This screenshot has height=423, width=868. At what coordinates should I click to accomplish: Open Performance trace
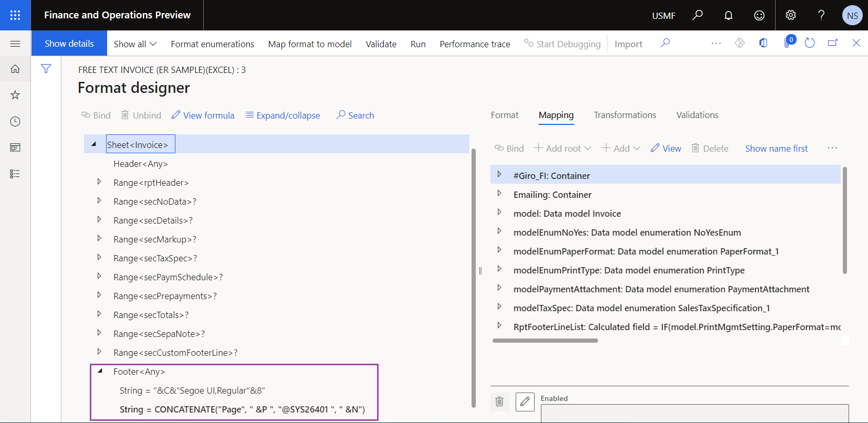coord(475,44)
